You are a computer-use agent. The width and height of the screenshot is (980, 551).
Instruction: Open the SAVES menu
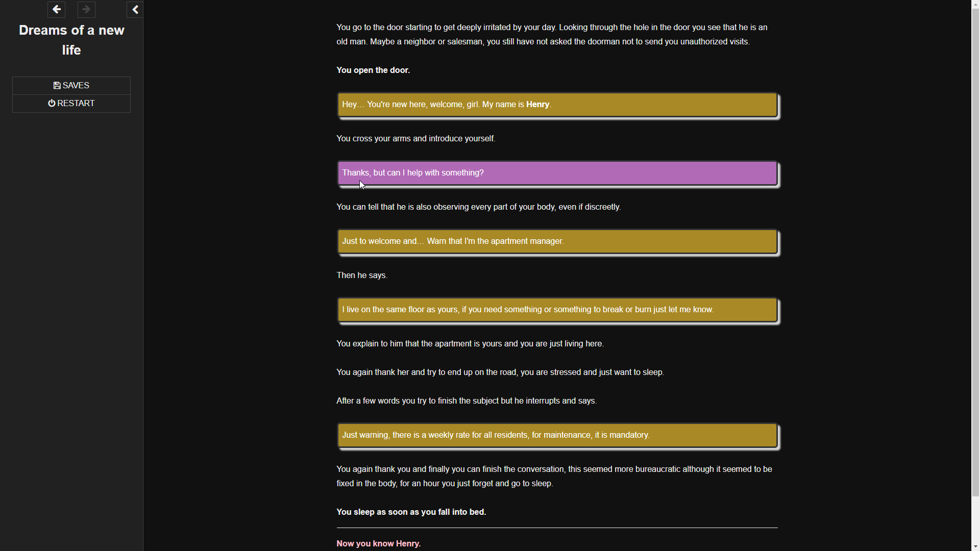[x=71, y=86]
